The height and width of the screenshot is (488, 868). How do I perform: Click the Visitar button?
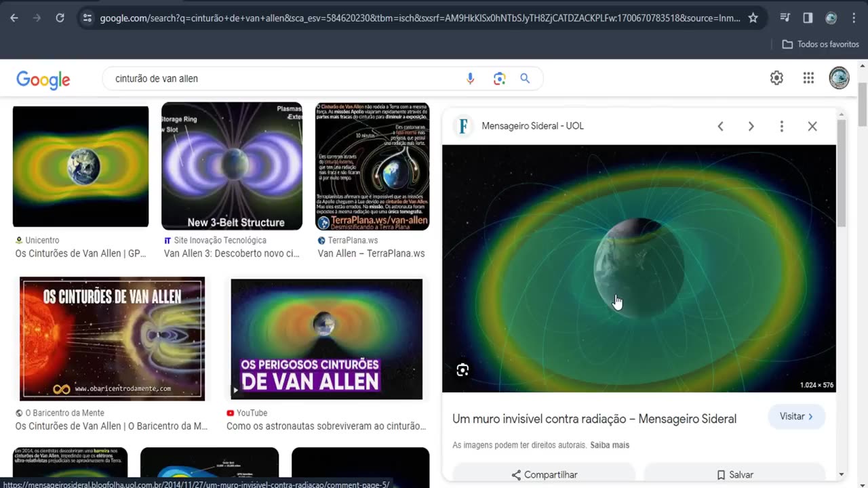796,417
